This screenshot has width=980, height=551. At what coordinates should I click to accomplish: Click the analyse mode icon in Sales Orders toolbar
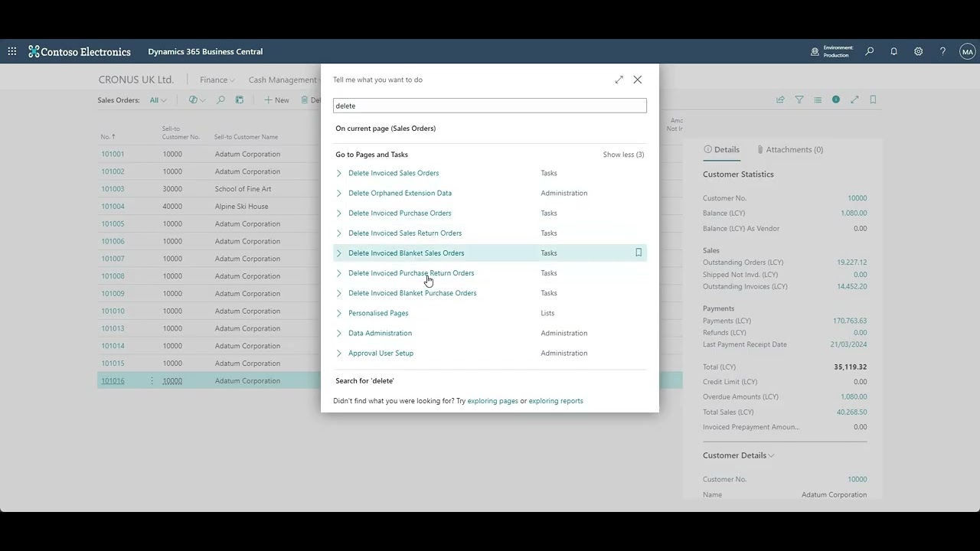coord(197,99)
